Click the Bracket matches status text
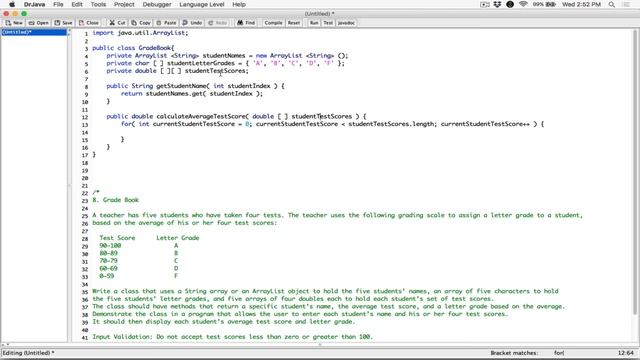 [514, 353]
